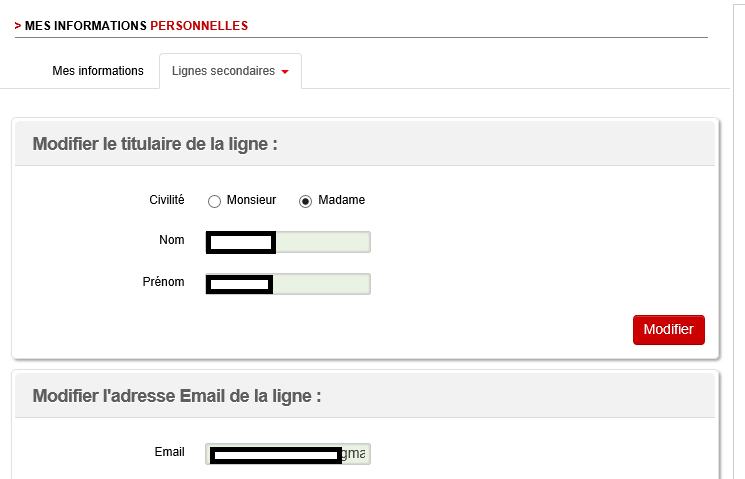
Task: Focus the Prénom input field
Action: [320, 284]
